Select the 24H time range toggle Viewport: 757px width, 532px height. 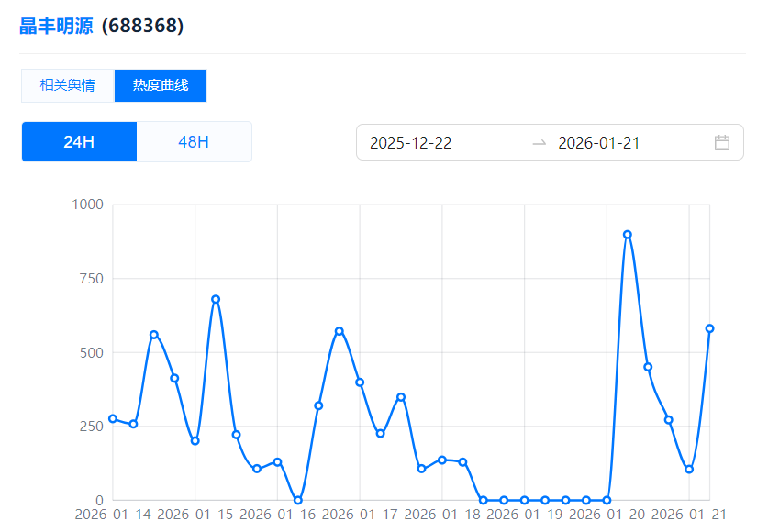point(79,142)
